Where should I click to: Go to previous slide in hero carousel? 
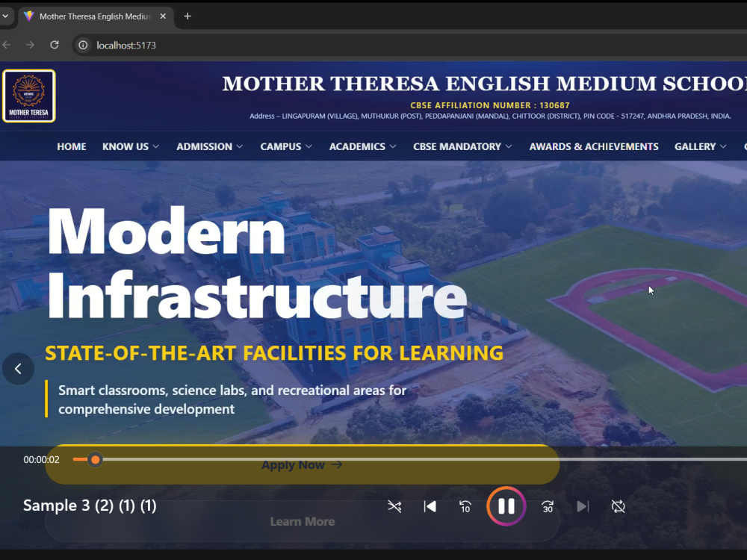click(x=18, y=369)
